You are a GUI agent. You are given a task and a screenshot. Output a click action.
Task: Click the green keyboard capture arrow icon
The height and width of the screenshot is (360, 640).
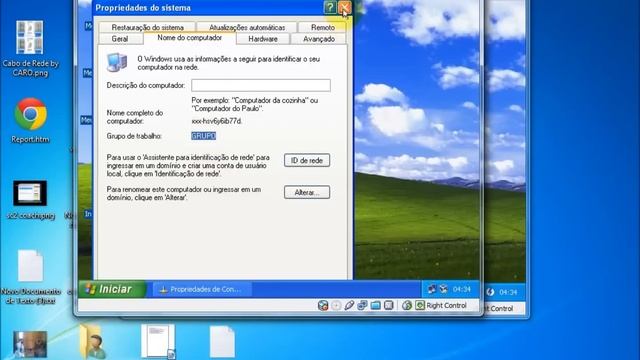coord(420,305)
